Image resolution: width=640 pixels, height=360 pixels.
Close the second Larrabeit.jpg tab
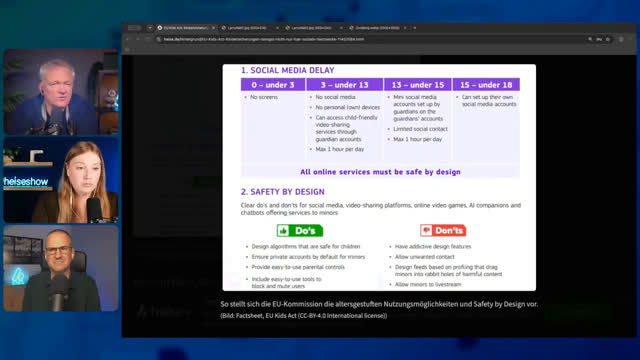point(341,28)
